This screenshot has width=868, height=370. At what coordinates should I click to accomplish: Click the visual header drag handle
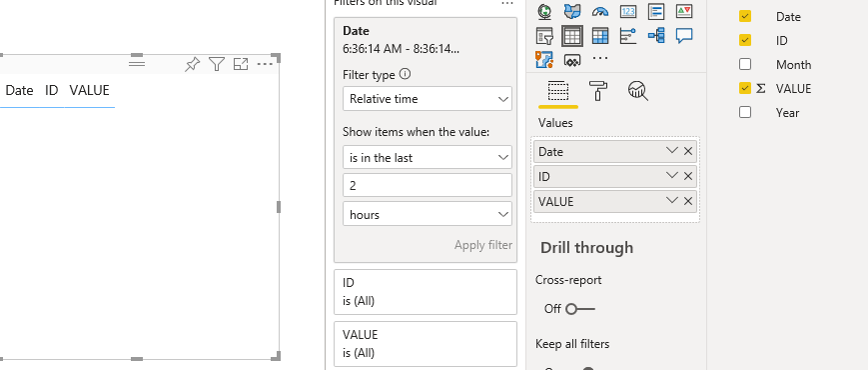click(x=137, y=64)
